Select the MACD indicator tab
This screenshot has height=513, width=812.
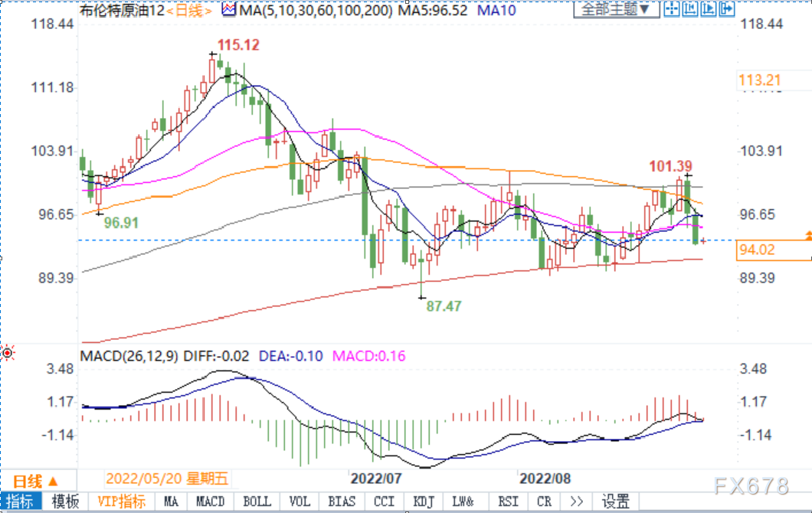[210, 501]
